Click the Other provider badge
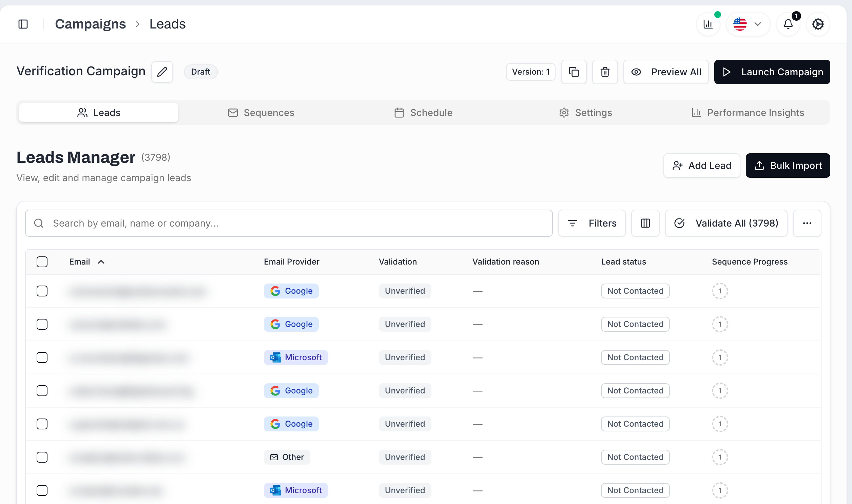The width and height of the screenshot is (852, 504). click(x=287, y=458)
